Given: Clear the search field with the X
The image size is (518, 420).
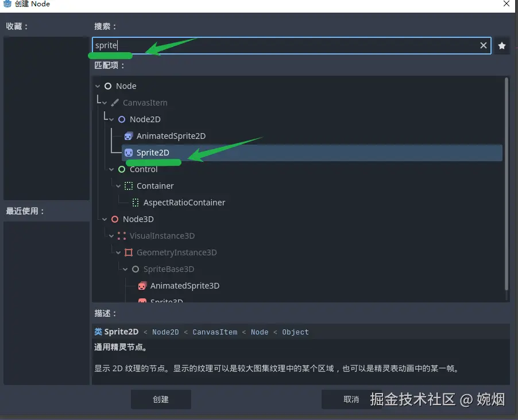Looking at the screenshot, I should 483,45.
